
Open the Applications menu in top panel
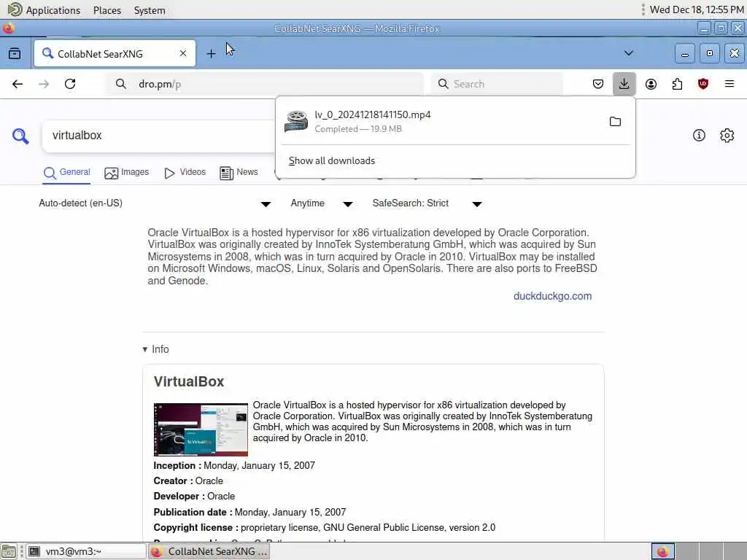pyautogui.click(x=44, y=10)
